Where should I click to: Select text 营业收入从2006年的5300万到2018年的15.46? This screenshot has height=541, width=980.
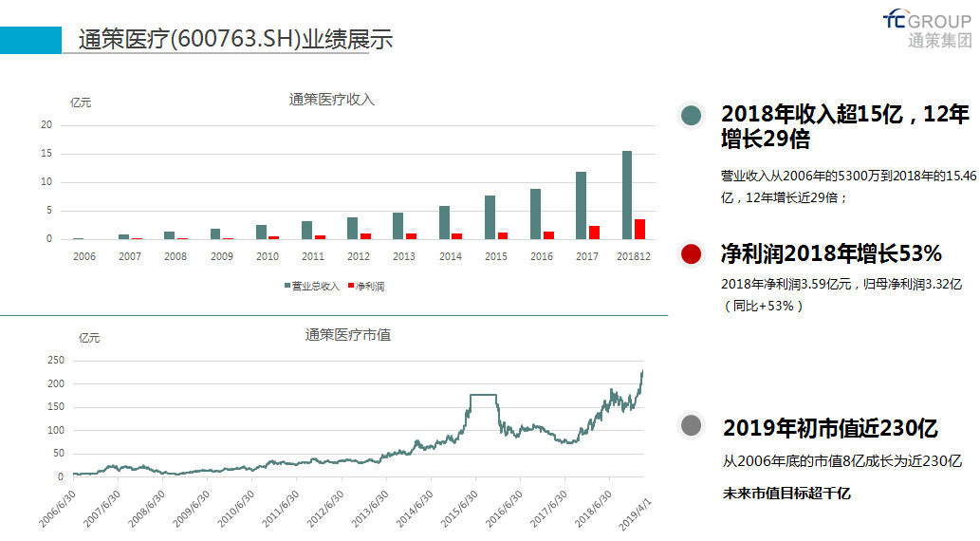pos(849,176)
